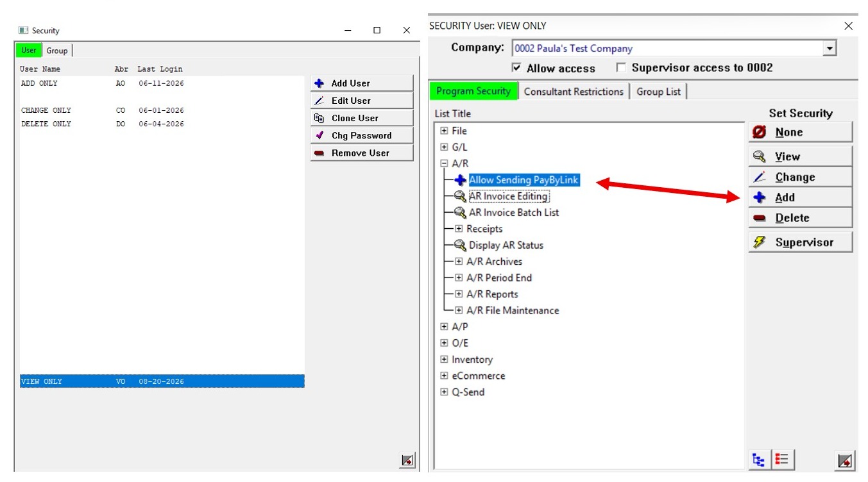Click magnifier icon beside AR Invoice Batch List
Screen dimensions: 868x482
click(460, 213)
